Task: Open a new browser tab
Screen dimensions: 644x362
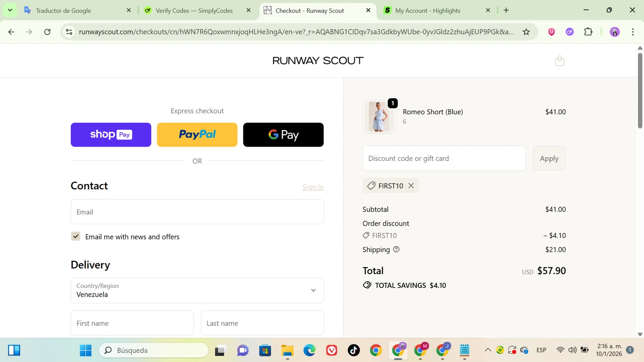Action: point(506,10)
